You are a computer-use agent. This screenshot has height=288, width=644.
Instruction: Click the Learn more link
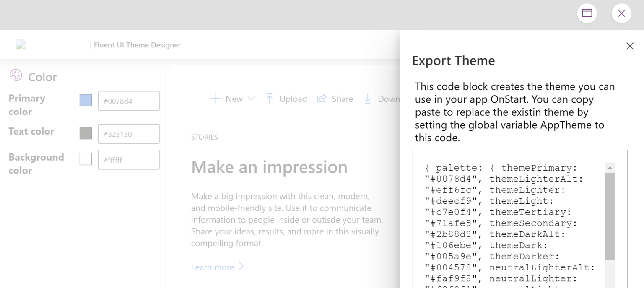[213, 267]
